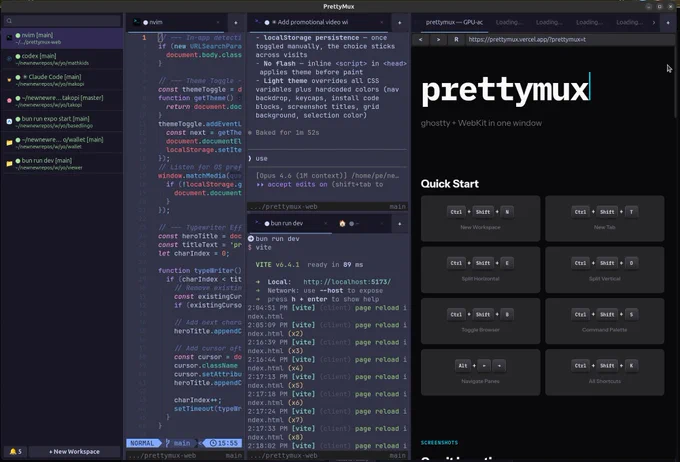The image size is (680, 462).
Task: Click the SCREENSHOTS section label
Action: pyautogui.click(x=439, y=442)
